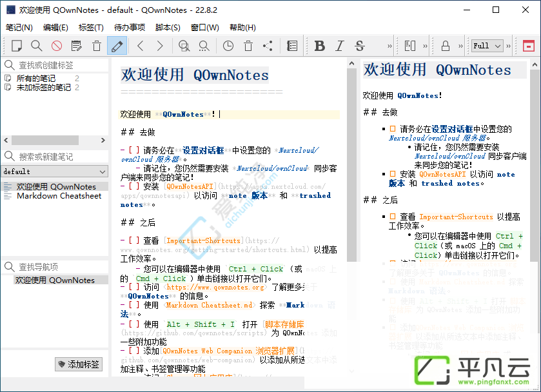Click the red forbidden circle icon

pyautogui.click(x=57, y=46)
